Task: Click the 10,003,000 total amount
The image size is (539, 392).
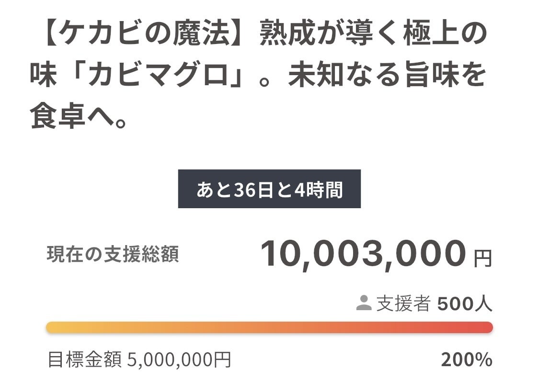Action: pos(363,254)
